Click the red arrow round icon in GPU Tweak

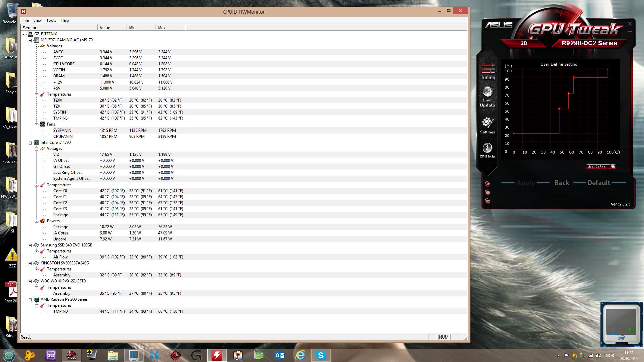(488, 184)
